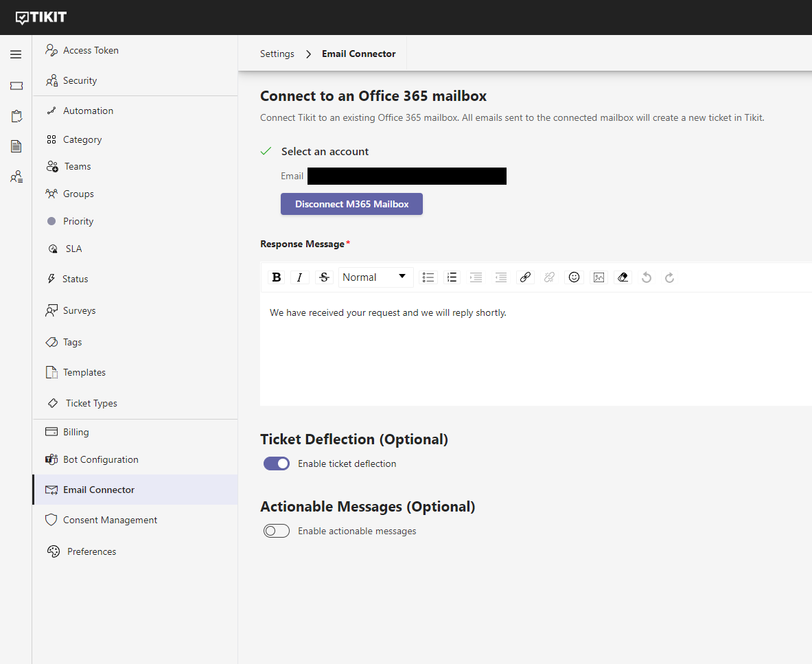
Task: Increase indent in response editor
Action: pos(476,277)
